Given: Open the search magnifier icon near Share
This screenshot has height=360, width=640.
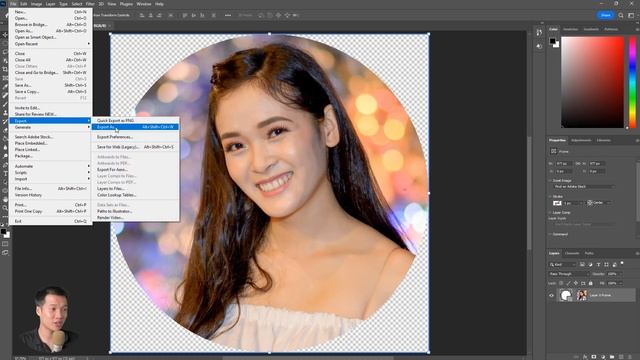Looking at the screenshot, I should [621, 15].
